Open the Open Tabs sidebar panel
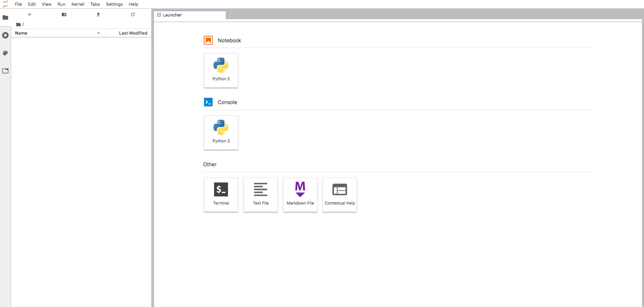Viewport: 644px width, 307px height. [5, 71]
